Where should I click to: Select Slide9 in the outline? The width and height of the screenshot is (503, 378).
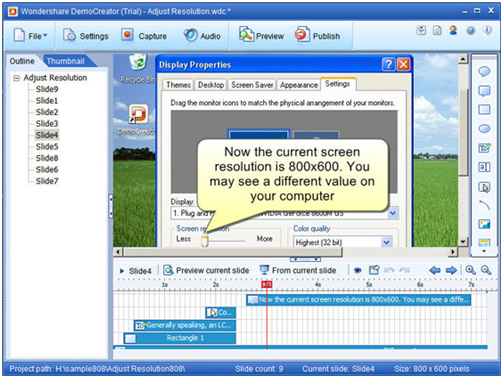click(47, 89)
